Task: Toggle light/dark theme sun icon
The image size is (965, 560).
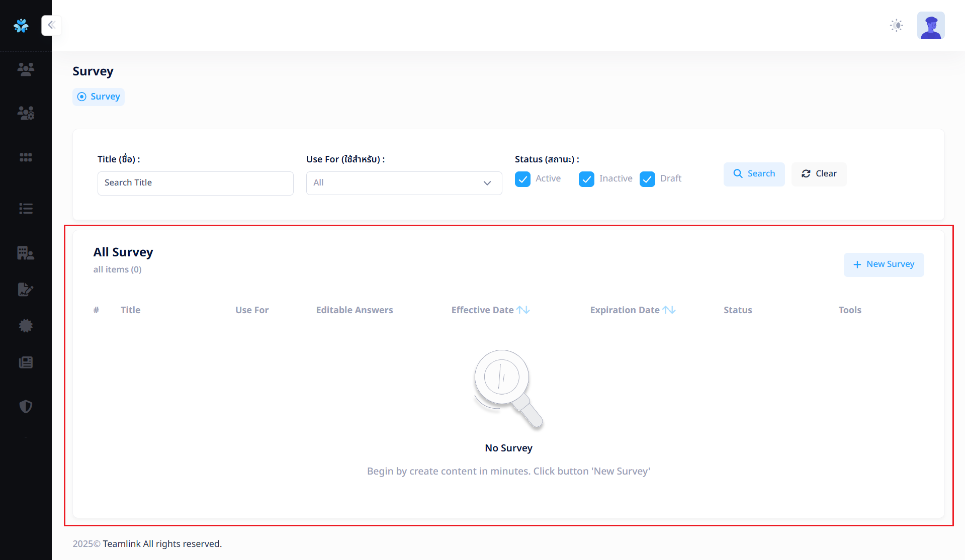Action: point(896,25)
